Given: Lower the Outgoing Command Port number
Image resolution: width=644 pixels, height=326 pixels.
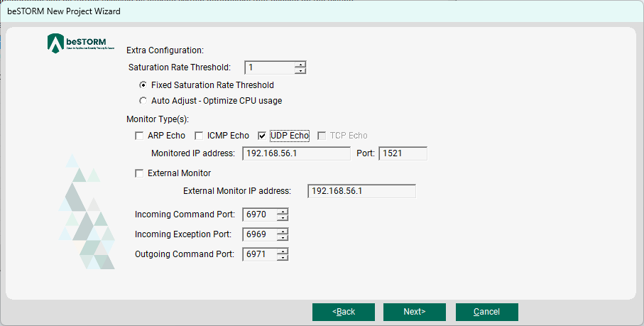Looking at the screenshot, I should click(283, 258).
